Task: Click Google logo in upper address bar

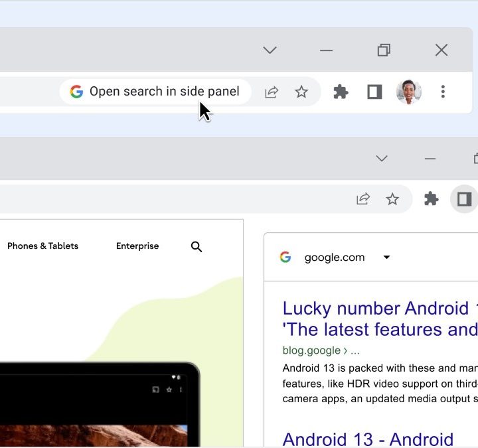Action: (76, 92)
